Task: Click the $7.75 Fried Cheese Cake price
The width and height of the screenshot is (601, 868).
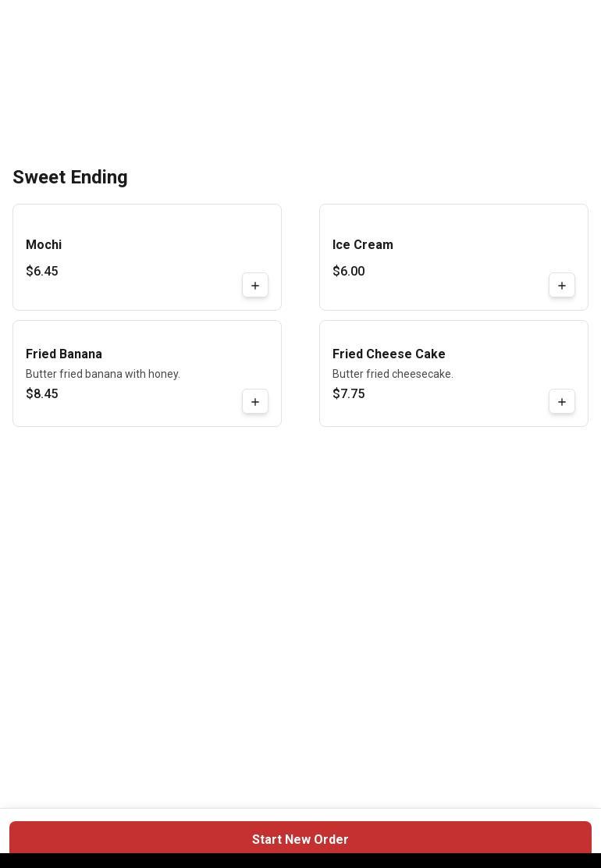Action: click(x=349, y=394)
